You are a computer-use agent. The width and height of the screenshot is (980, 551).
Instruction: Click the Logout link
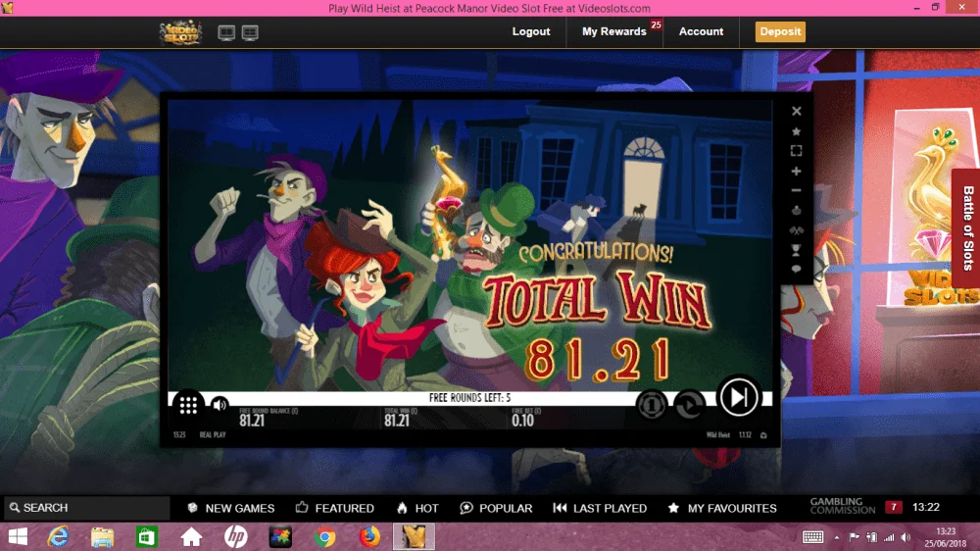pyautogui.click(x=531, y=31)
